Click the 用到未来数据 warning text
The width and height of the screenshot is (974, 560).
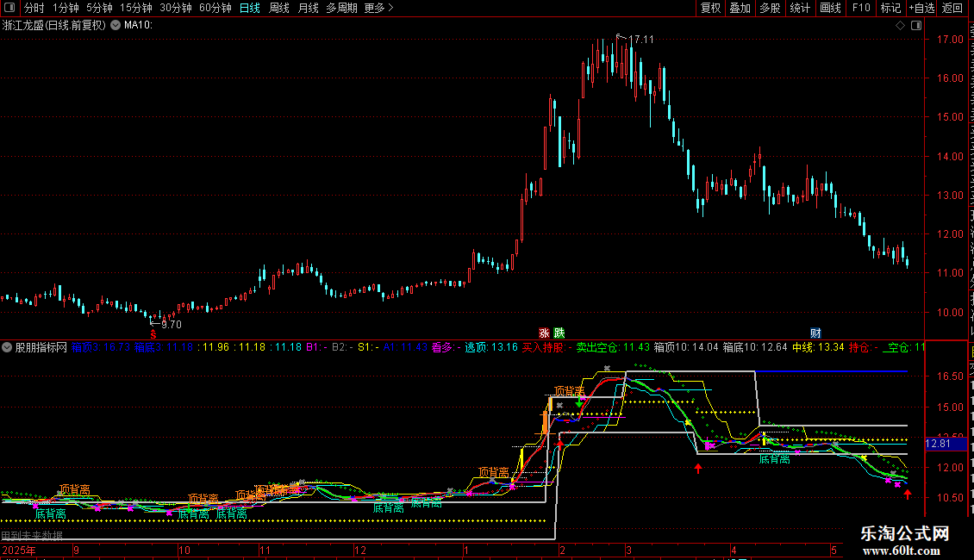[32, 535]
